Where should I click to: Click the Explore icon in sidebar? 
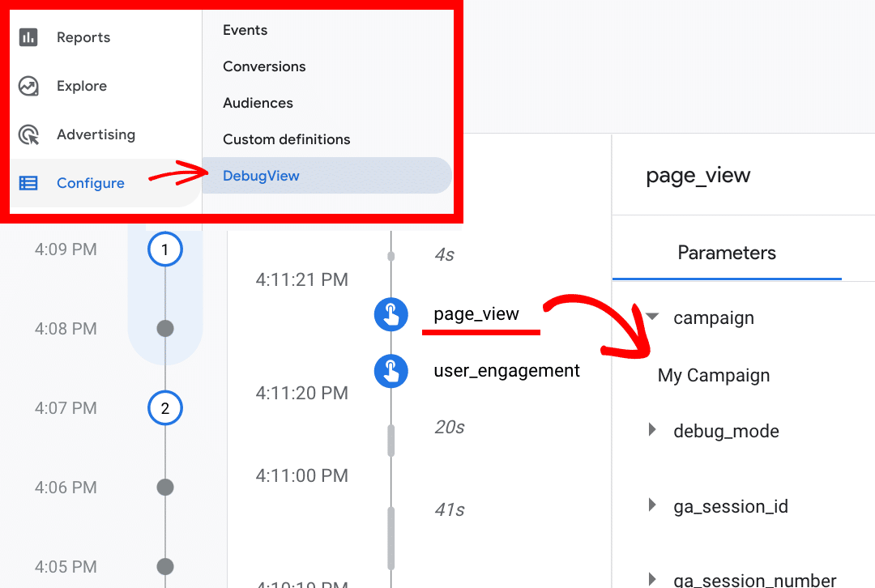[x=28, y=86]
